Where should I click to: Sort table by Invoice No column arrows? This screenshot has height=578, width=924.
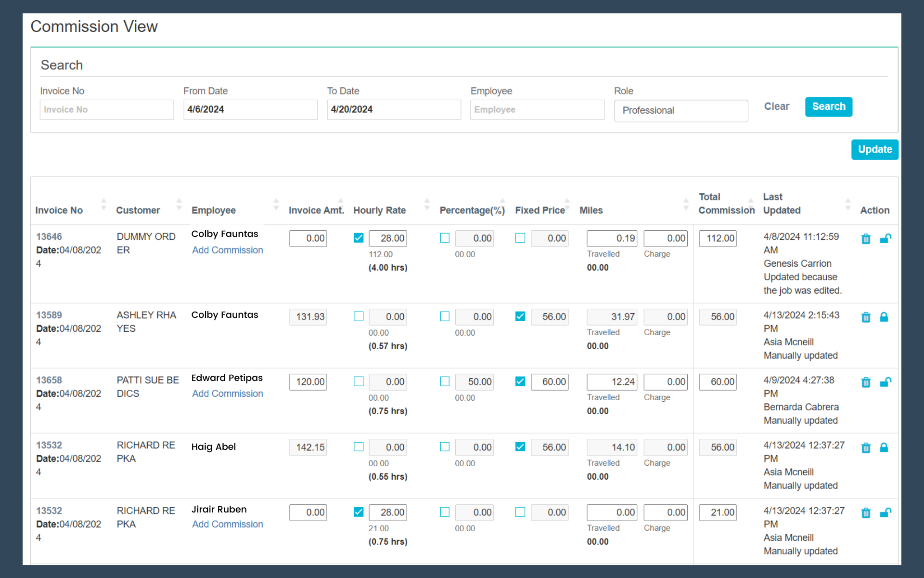click(103, 204)
